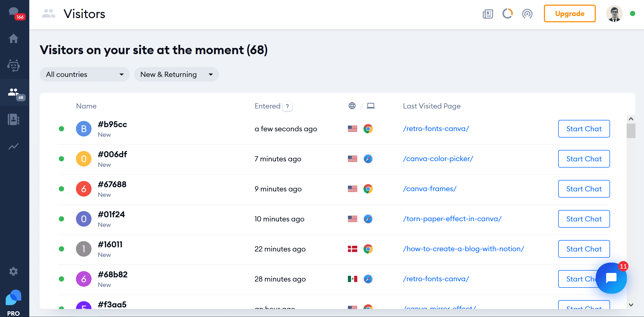Viewport: 644px width, 317px height.
Task: Click the Entered column help question mark
Action: pos(287,106)
